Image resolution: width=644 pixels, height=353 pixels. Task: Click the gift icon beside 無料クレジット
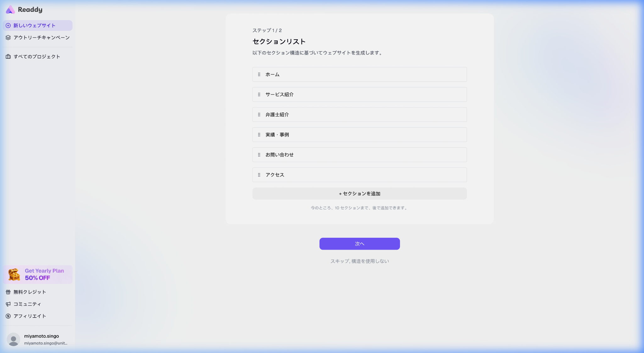(x=8, y=292)
